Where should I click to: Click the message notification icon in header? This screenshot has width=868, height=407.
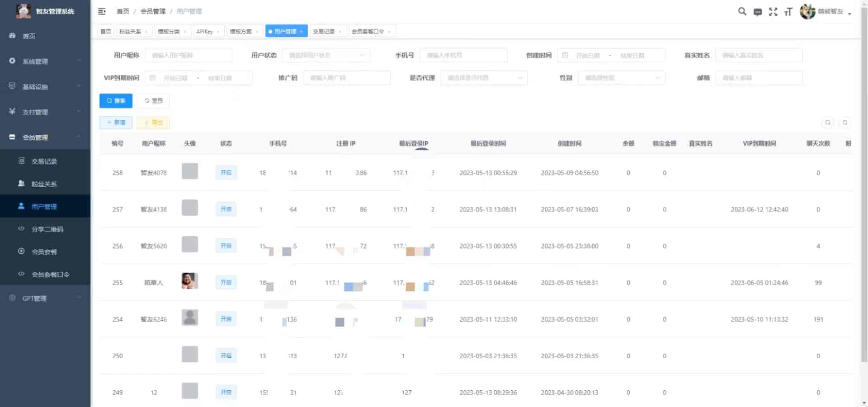point(758,12)
